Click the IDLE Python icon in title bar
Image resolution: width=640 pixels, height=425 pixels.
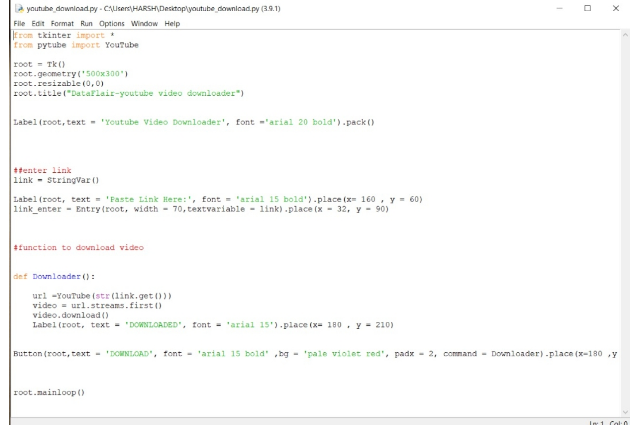pos(9,8)
